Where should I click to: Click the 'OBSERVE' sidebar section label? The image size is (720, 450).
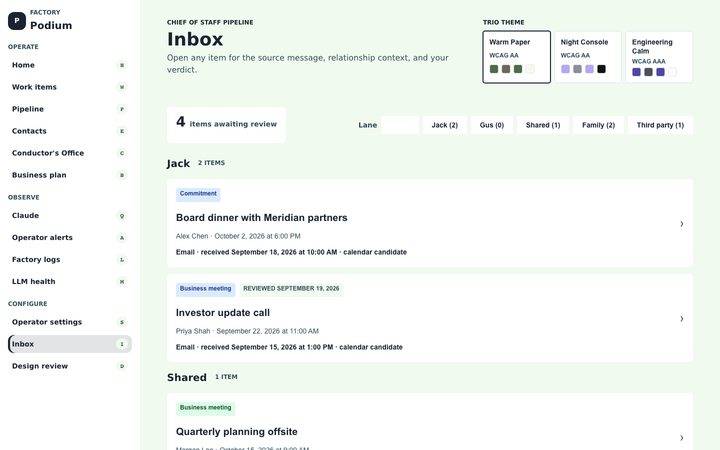[24, 197]
